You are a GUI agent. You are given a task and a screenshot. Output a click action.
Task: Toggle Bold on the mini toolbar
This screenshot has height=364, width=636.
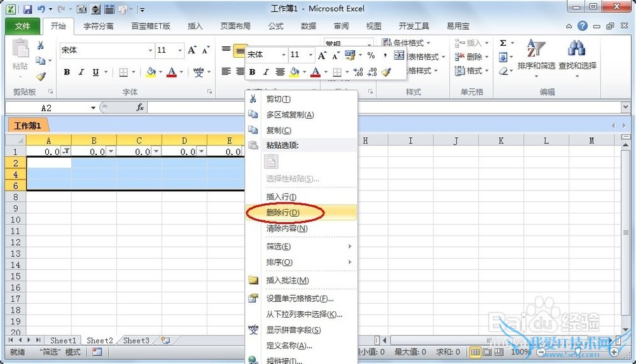(252, 72)
